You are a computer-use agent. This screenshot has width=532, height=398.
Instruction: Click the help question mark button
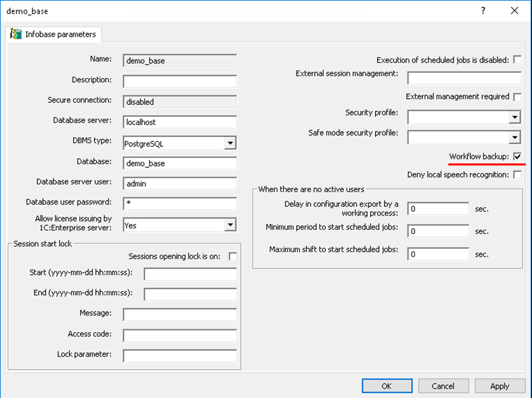coord(483,11)
